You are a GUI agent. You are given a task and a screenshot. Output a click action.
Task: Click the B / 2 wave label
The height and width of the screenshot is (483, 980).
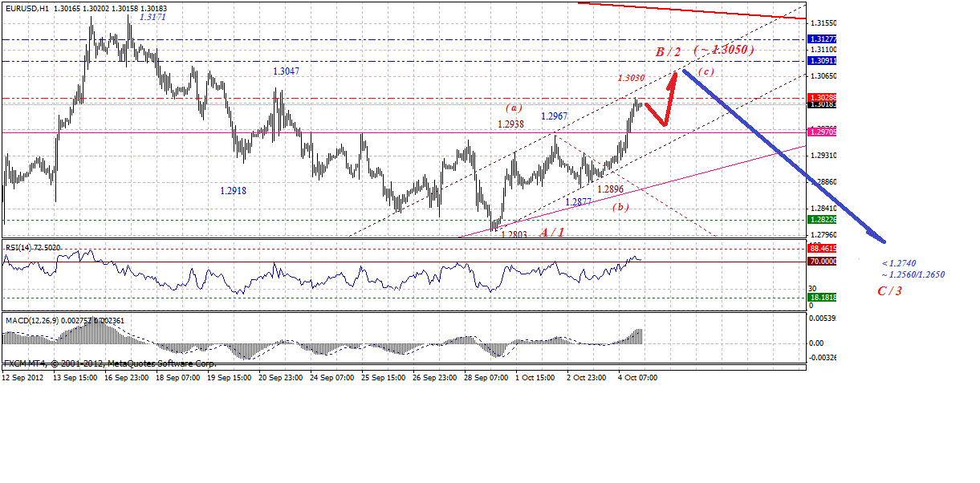(x=668, y=52)
